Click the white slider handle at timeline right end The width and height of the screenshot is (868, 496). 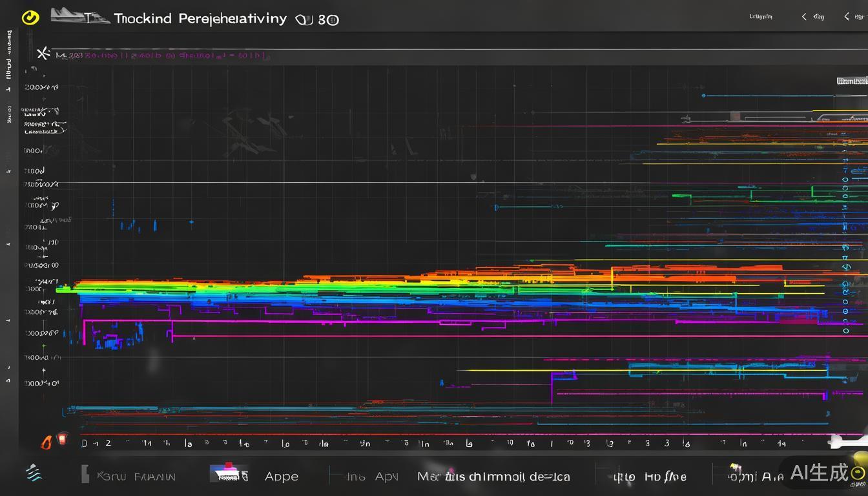[x=846, y=441]
